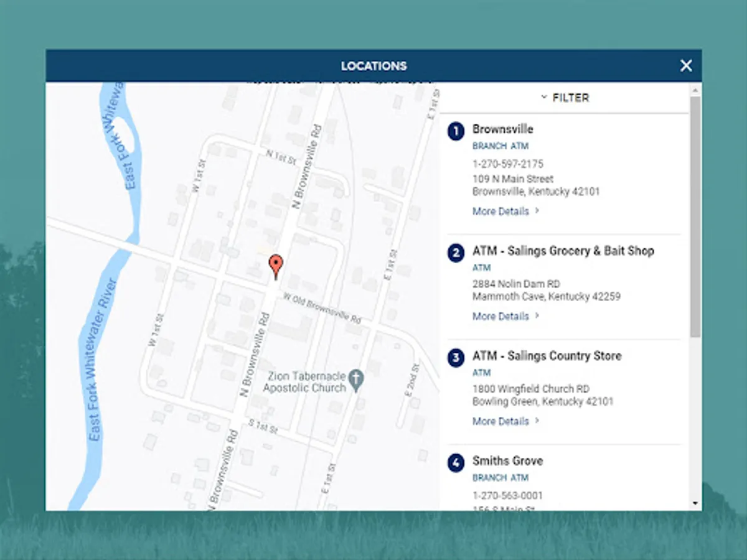Click the BRANCH ATM tag under Brownsville
The width and height of the screenshot is (747, 560).
click(500, 146)
